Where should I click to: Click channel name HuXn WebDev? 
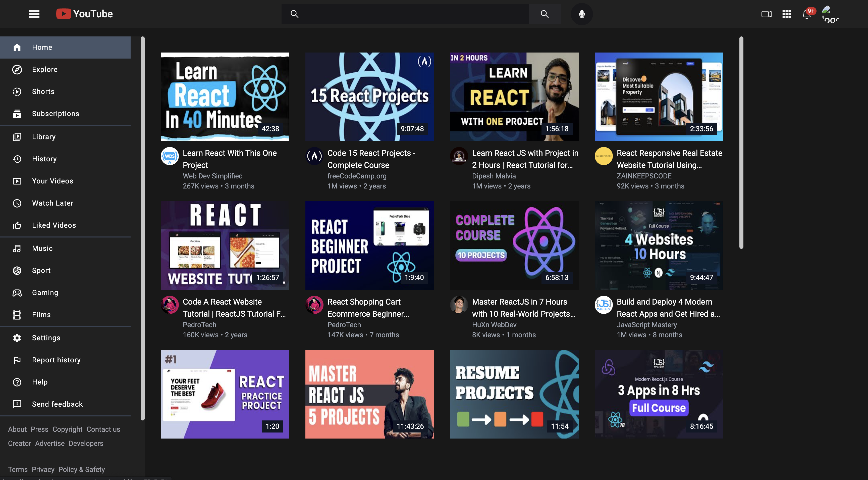click(x=494, y=325)
